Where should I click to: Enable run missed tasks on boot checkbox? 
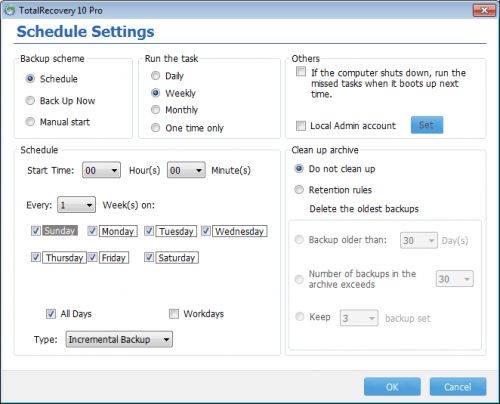(301, 72)
